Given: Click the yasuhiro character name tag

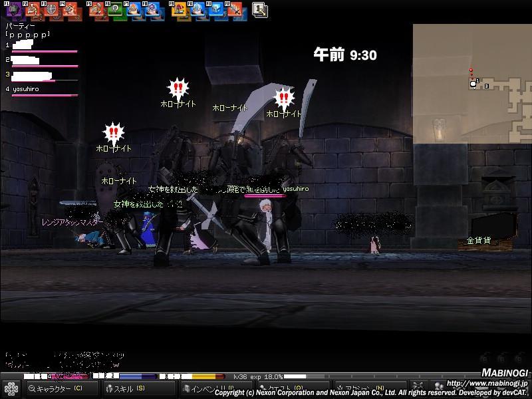Looking at the screenshot, I should click(295, 189).
